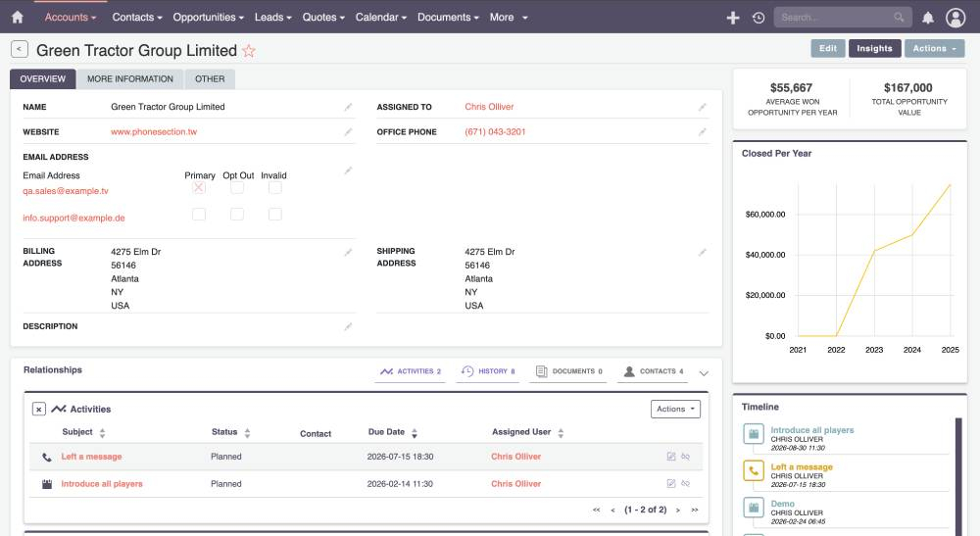Viewport: 980px width, 536px height.
Task: Click the Insights button
Action: point(874,48)
